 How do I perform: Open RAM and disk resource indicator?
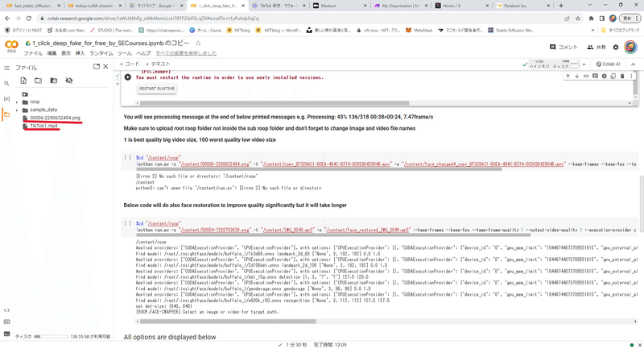(x=554, y=64)
